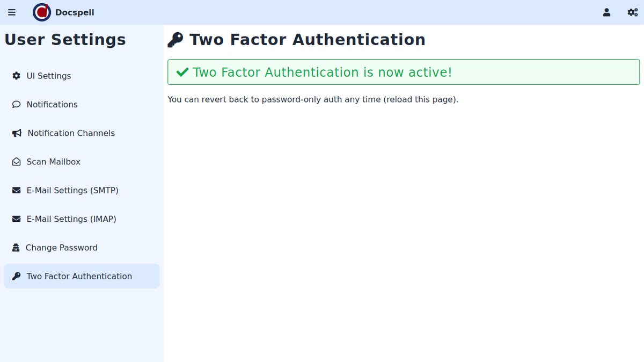Click the Change Password lock icon

(16, 248)
